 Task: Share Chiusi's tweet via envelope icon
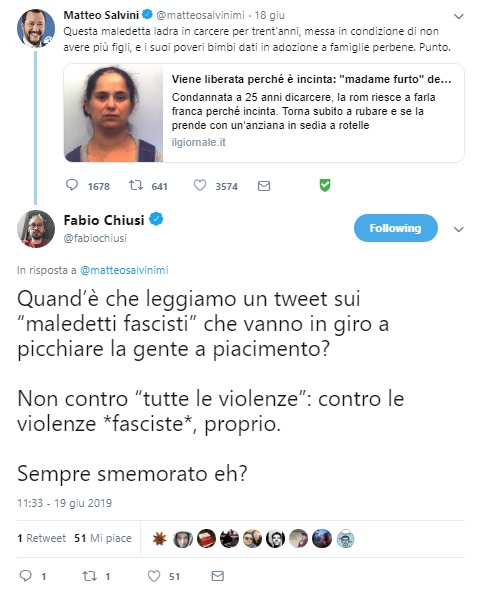[x=218, y=576]
